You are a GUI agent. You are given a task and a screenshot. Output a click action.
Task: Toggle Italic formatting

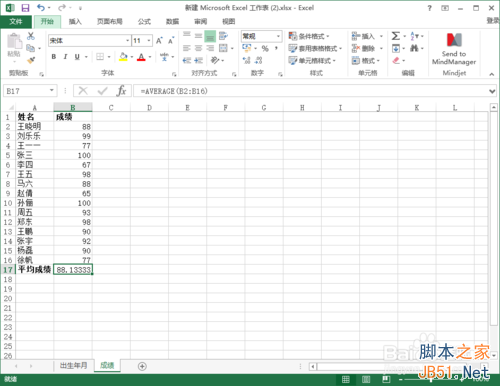tap(65, 57)
